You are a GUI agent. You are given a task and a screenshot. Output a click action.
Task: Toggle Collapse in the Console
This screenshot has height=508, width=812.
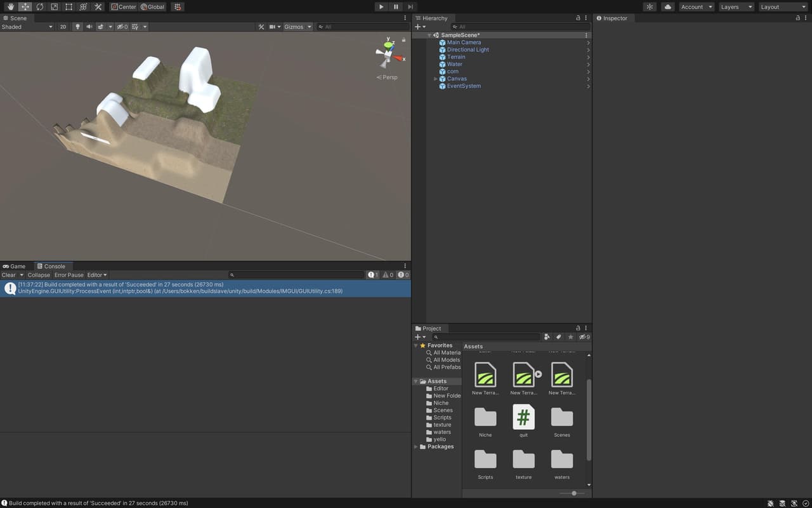click(x=39, y=275)
